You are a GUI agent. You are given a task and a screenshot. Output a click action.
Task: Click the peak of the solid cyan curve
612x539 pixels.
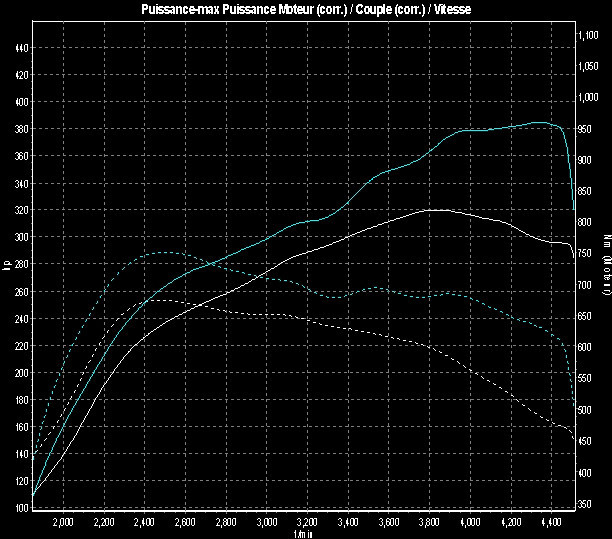click(x=540, y=122)
